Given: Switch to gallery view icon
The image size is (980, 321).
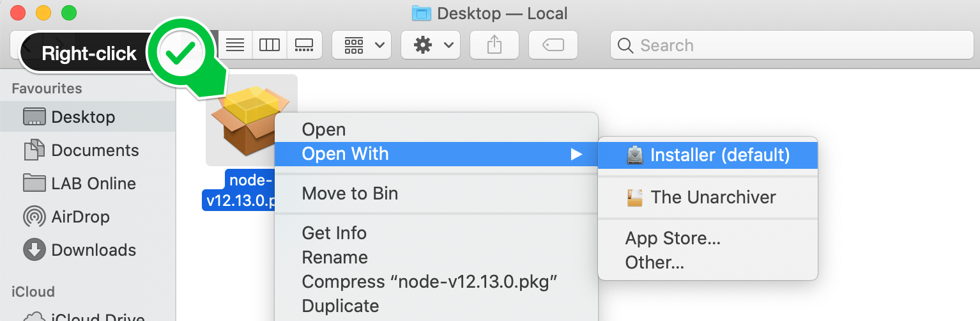Looking at the screenshot, I should [x=304, y=45].
